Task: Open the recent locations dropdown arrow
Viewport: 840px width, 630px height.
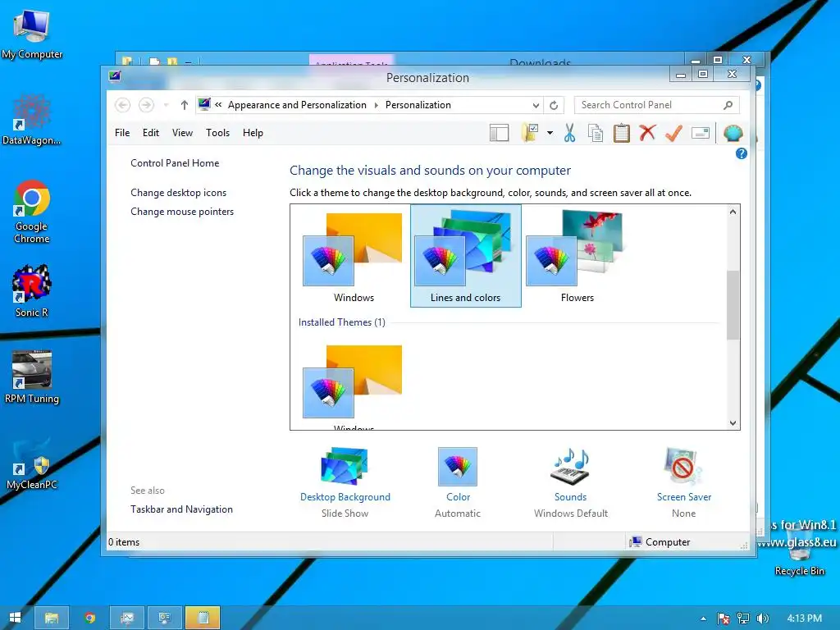Action: tap(166, 105)
